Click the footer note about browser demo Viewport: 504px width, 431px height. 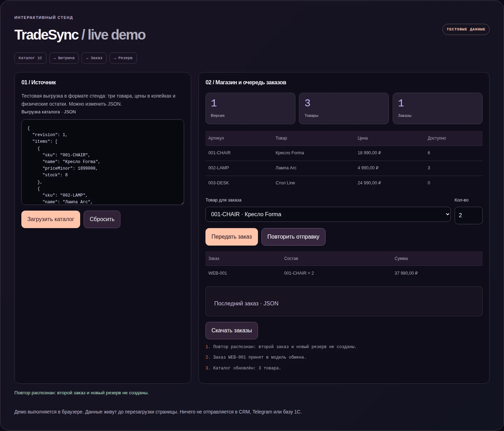[158, 412]
